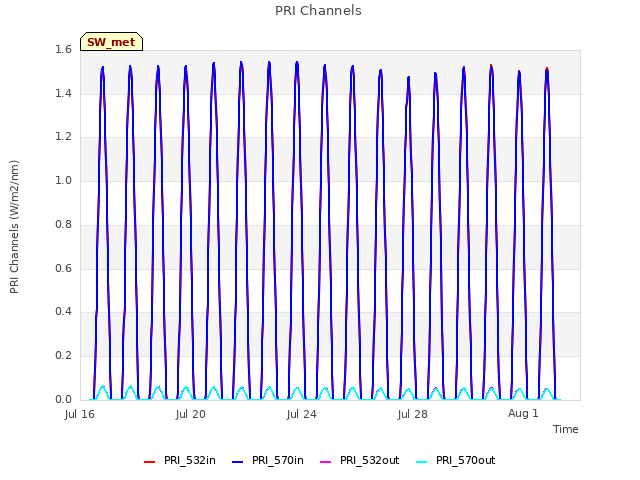Click the 0.0 y-axis tick label
Screen dimensions: 640x480
[63, 400]
